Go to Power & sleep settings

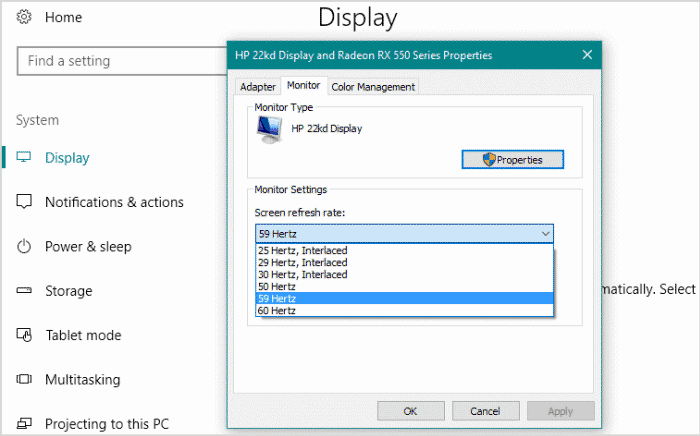(88, 246)
